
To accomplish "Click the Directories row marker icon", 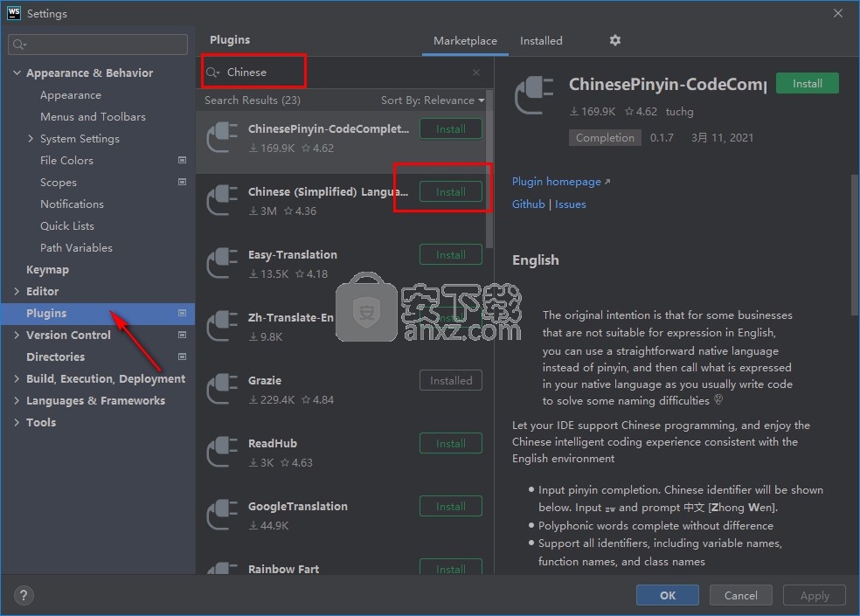I will click(x=182, y=356).
